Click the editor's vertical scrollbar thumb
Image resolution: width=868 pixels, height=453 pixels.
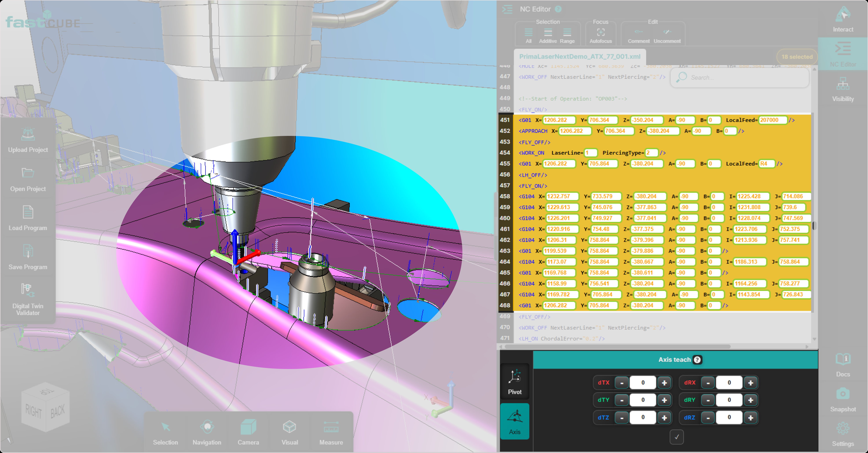click(814, 226)
